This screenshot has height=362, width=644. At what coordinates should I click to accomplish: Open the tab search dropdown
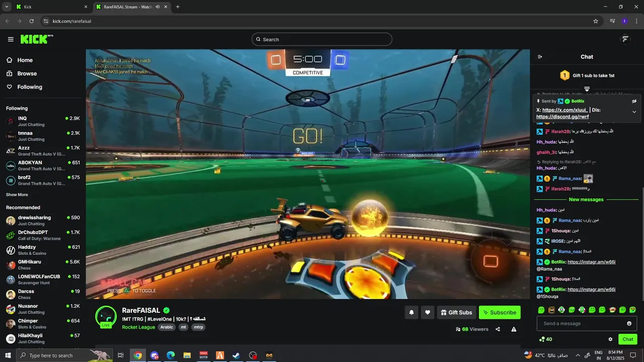[7, 7]
